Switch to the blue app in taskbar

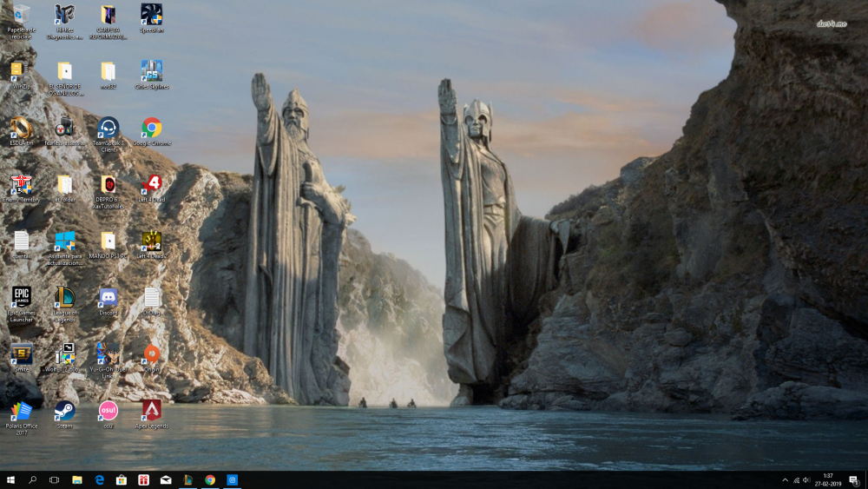click(232, 479)
